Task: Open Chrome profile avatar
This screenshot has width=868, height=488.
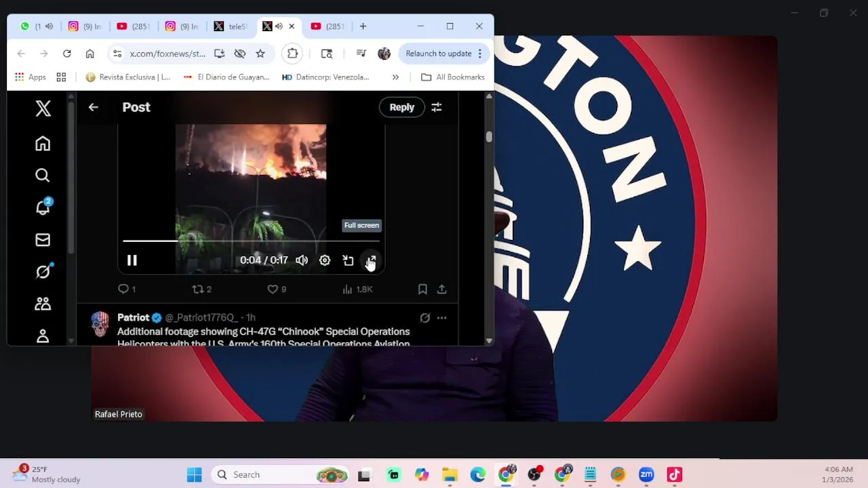Action: pos(384,54)
